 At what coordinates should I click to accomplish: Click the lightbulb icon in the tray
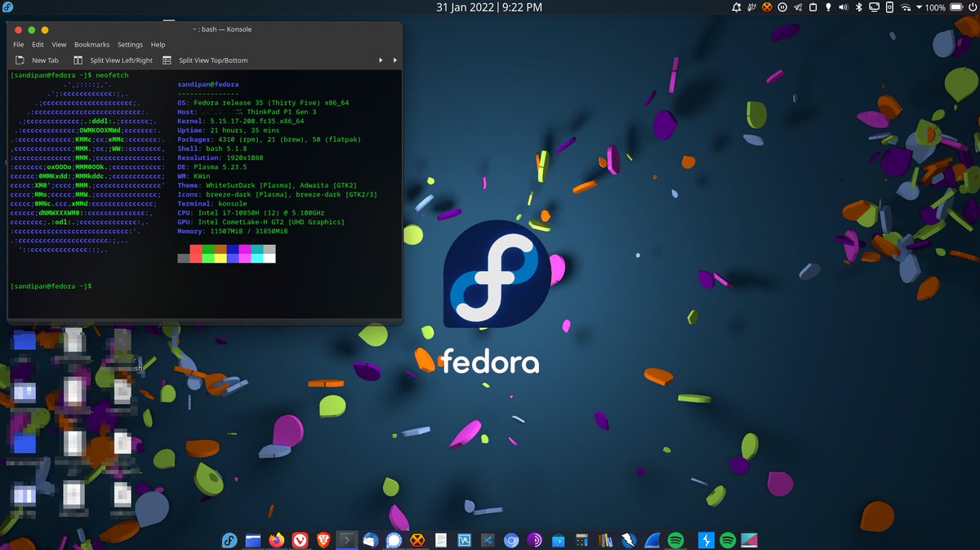[828, 7]
